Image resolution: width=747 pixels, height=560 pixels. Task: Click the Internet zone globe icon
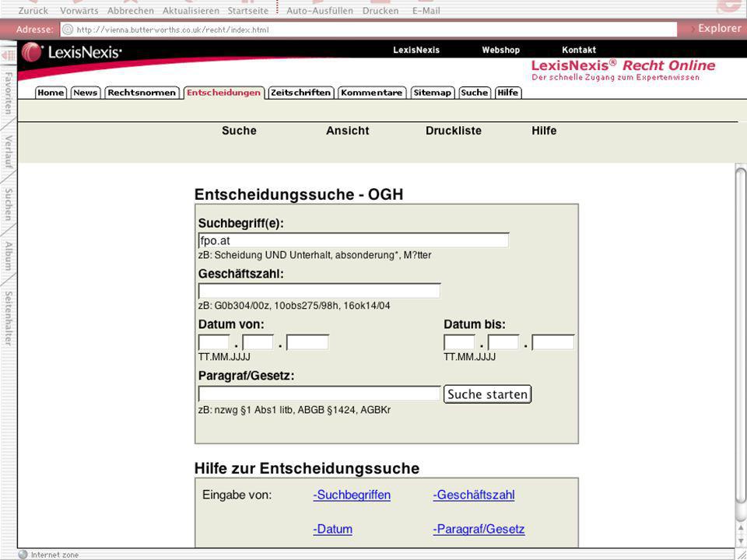(23, 555)
